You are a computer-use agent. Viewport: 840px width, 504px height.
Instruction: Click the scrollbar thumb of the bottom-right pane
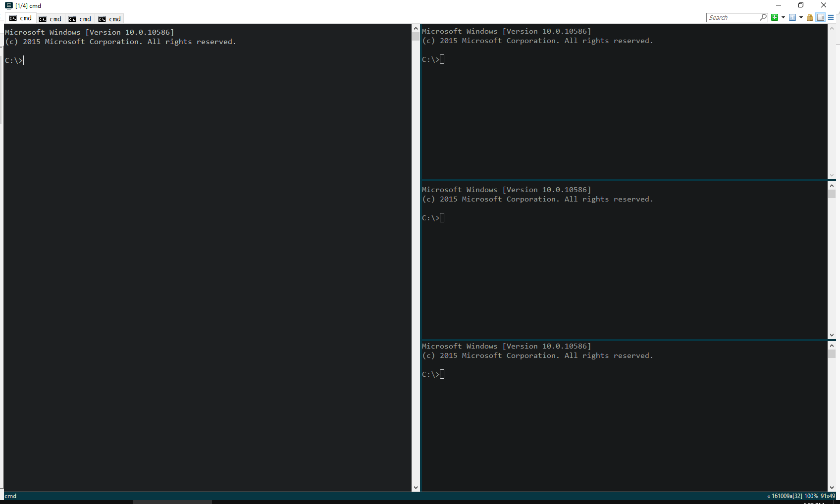(x=832, y=354)
